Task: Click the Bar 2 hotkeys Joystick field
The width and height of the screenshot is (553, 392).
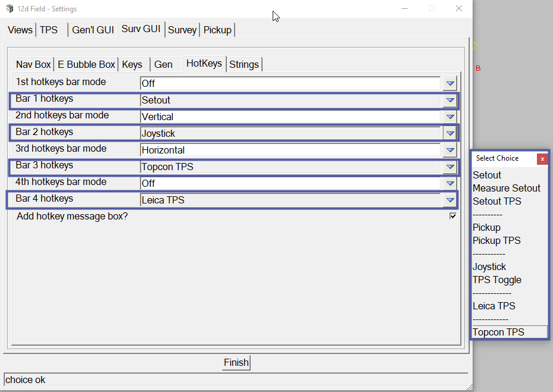Action: tap(290, 133)
